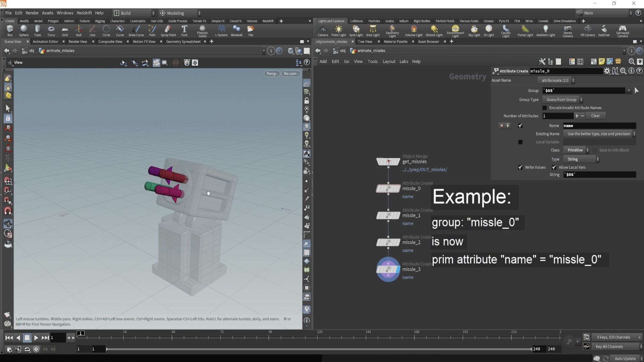Create an Area Light

point(373,31)
